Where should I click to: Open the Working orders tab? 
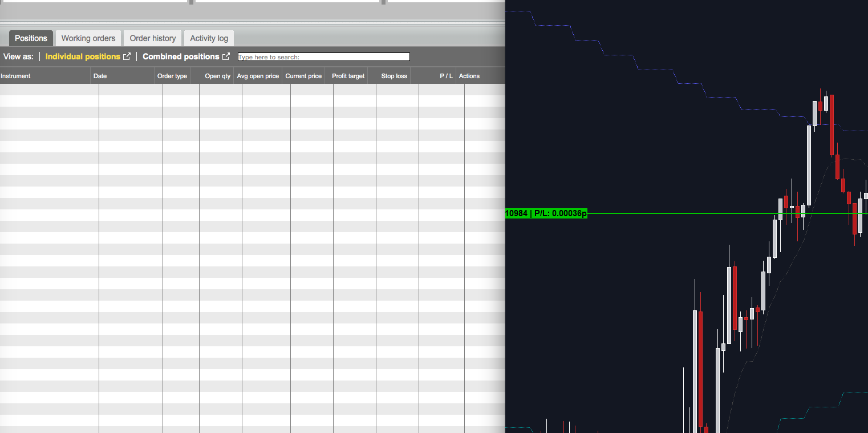point(88,38)
